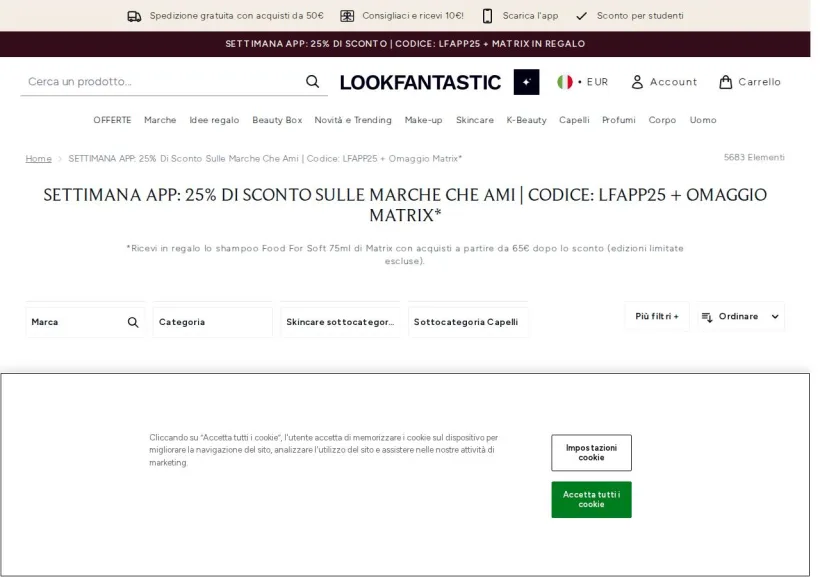The width and height of the screenshot is (820, 577).
Task: Click Matrix gift offer description text
Action: pyautogui.click(x=405, y=254)
